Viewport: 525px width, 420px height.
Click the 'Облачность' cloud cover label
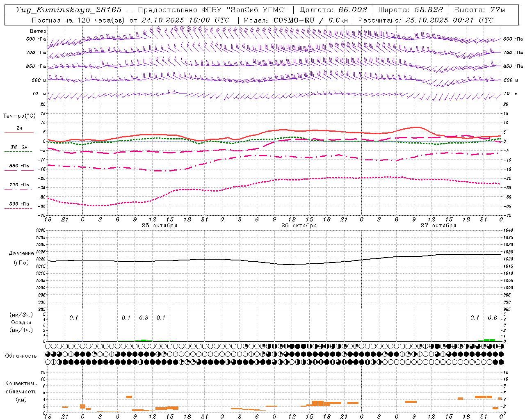click(x=21, y=356)
